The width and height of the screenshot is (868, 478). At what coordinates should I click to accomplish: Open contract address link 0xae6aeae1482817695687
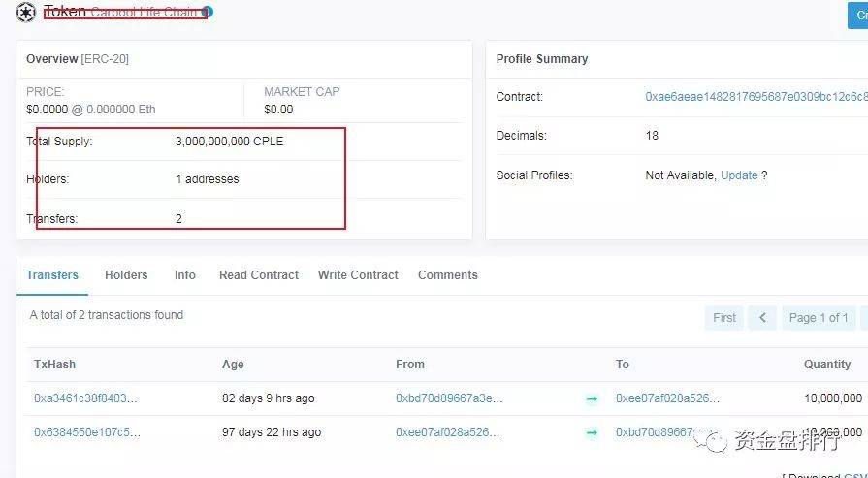(x=755, y=97)
